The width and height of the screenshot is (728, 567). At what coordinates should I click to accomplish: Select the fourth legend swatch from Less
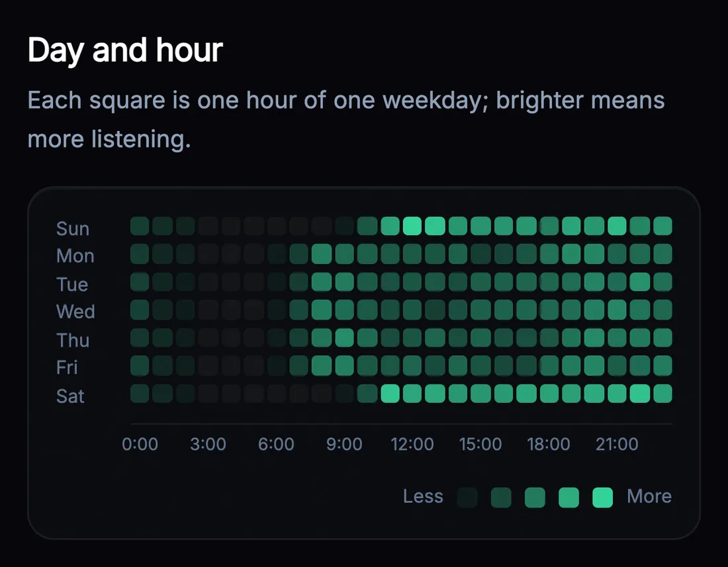click(x=569, y=498)
